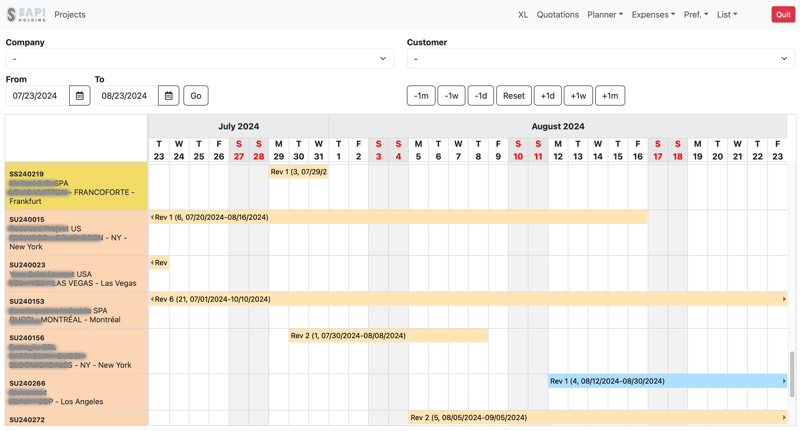Viewport: 800px width, 431px height.
Task: Expand the Customer dropdown
Action: tap(601, 59)
